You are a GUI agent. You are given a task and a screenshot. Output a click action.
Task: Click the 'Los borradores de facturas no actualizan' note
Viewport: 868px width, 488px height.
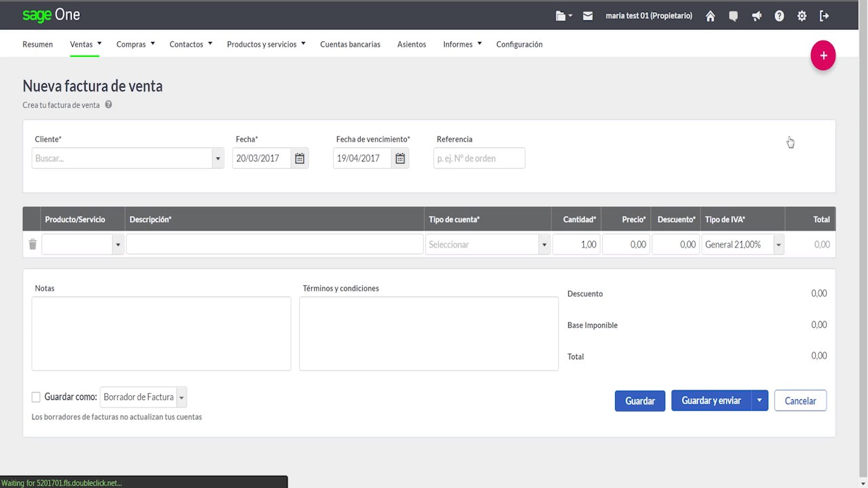[x=117, y=417]
